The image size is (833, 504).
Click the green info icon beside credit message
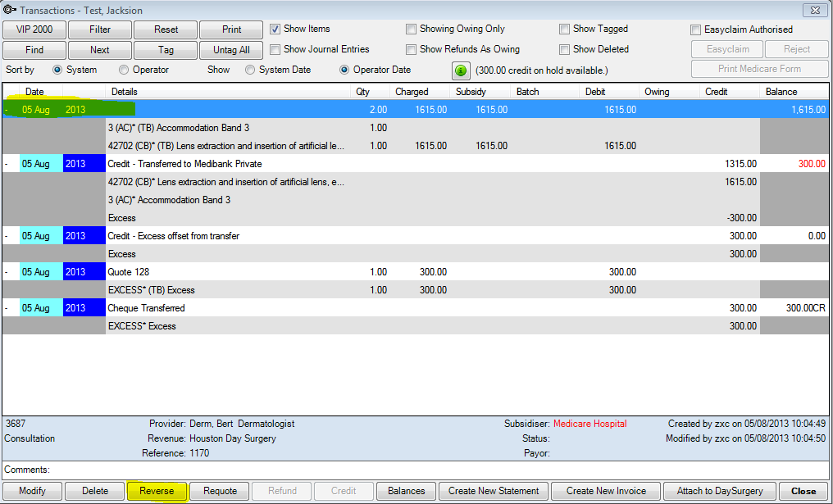tap(461, 70)
